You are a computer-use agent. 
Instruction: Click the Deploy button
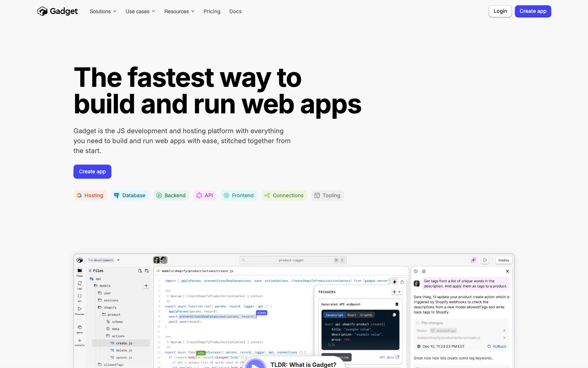point(504,260)
